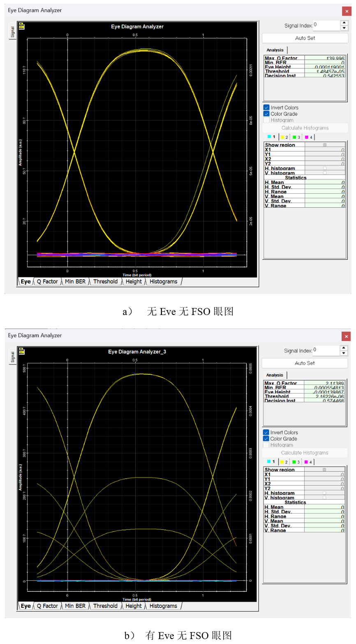Select yellow region 2 in the bottom window
This screenshot has height=644, width=356.
point(284,462)
